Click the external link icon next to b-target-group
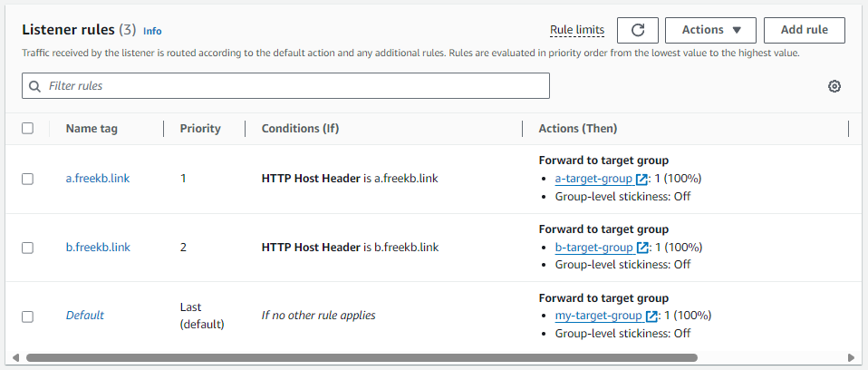This screenshot has width=868, height=370. pos(642,248)
